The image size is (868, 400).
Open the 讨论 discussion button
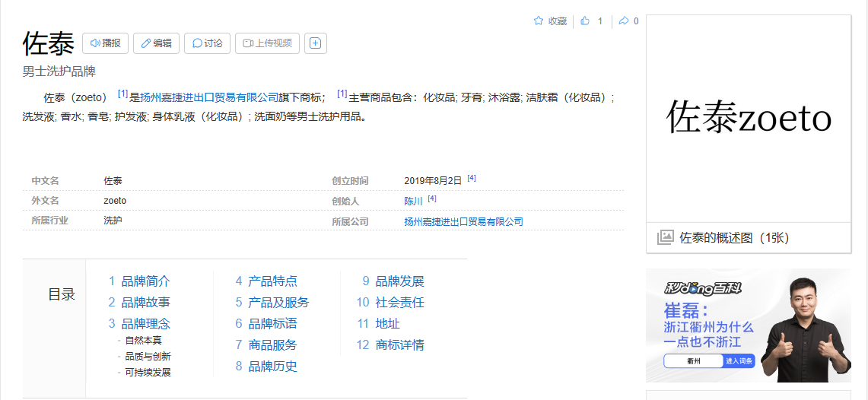click(207, 43)
